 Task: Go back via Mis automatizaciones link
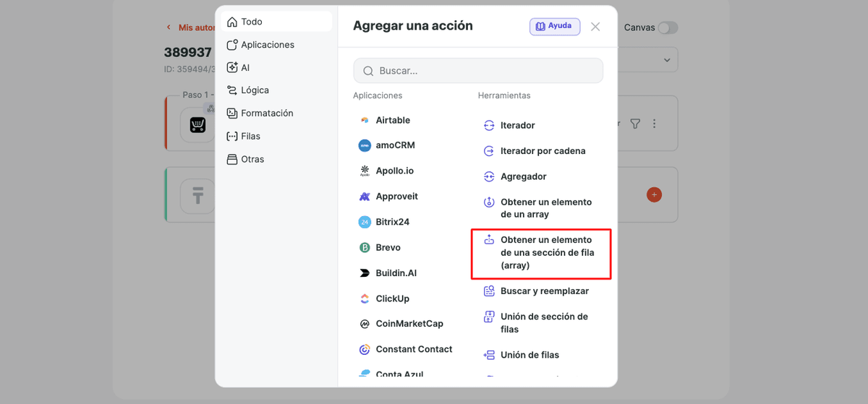[191, 27]
